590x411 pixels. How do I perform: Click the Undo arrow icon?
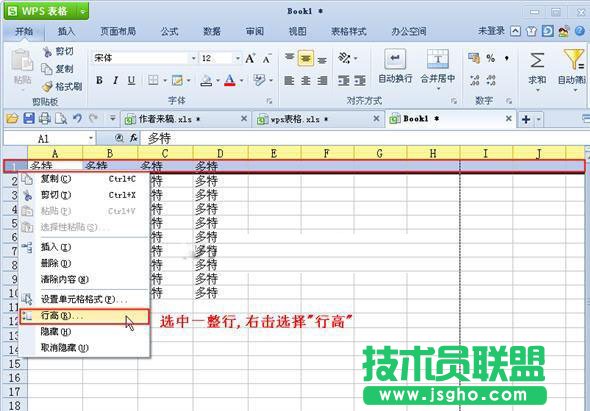click(x=77, y=119)
